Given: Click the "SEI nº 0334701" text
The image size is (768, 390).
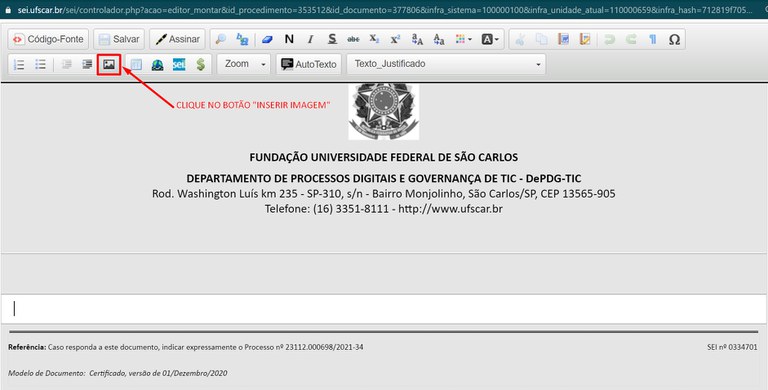Looking at the screenshot, I should (732, 347).
